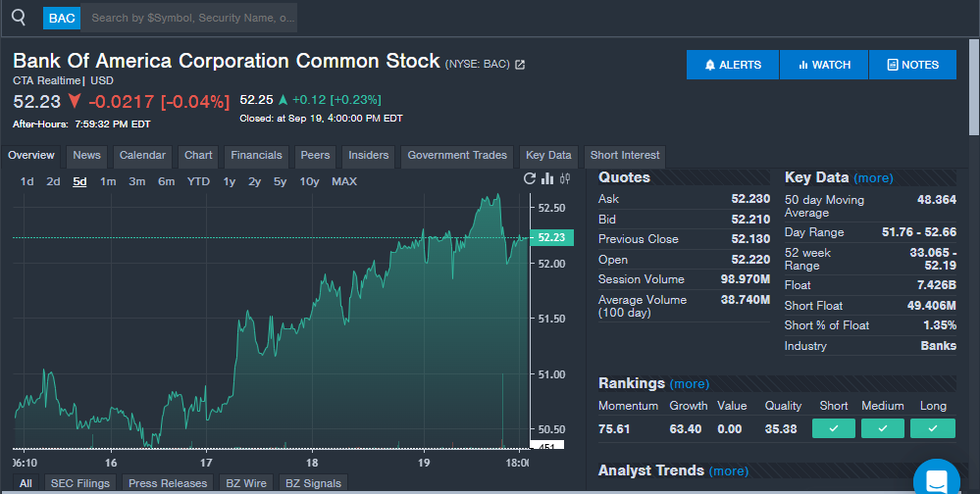Select the YTD chart range
Image resolution: width=980 pixels, height=494 pixels.
click(x=198, y=181)
